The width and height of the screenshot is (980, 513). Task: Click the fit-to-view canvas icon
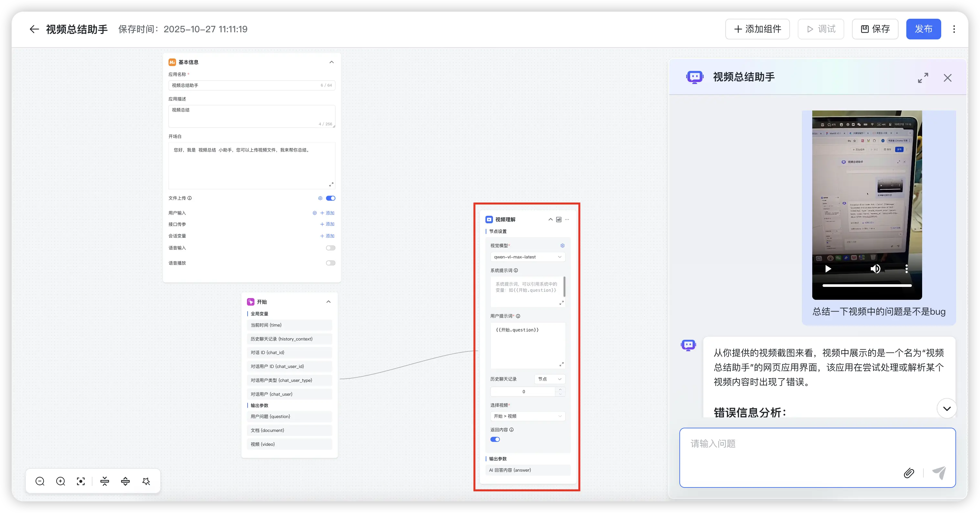tap(81, 481)
